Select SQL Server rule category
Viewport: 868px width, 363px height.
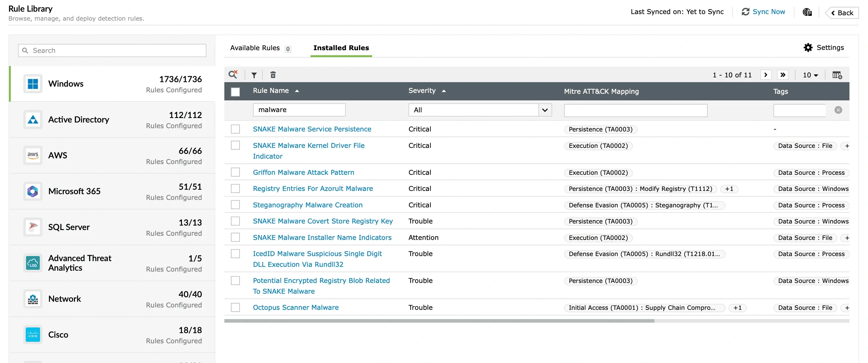point(112,227)
